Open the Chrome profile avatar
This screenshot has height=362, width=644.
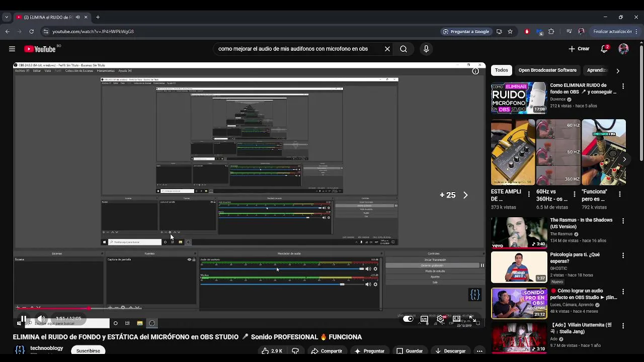pos(581,31)
